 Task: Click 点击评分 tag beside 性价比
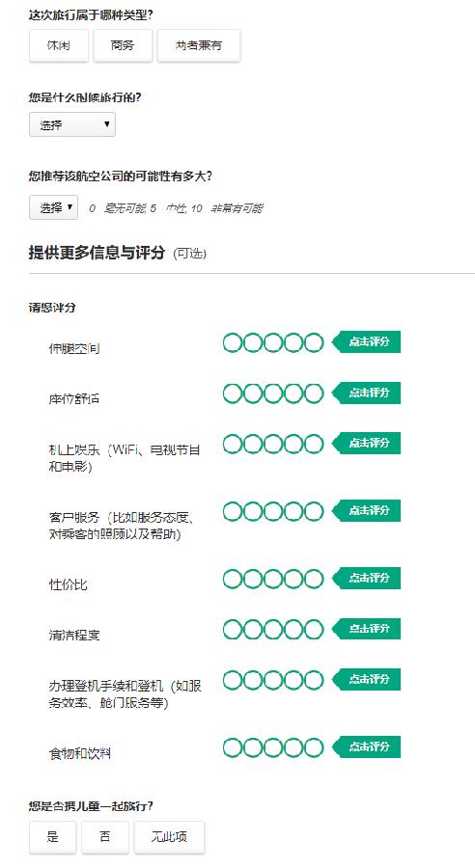[366, 578]
